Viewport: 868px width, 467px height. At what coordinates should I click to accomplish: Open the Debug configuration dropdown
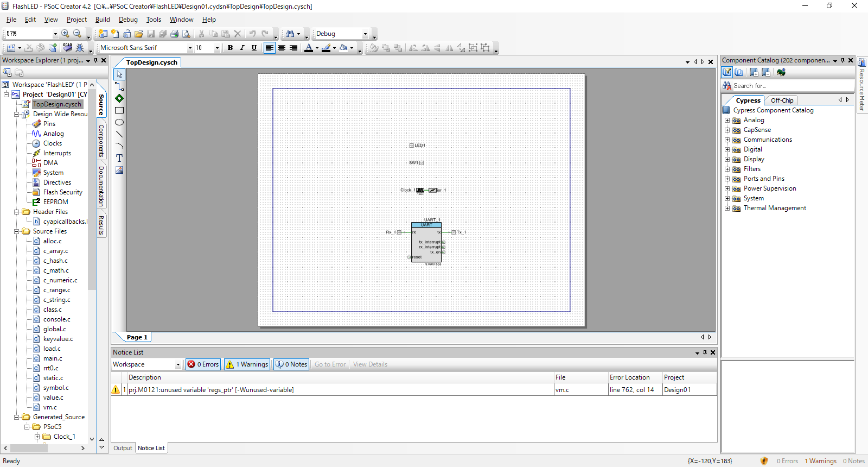pos(365,34)
